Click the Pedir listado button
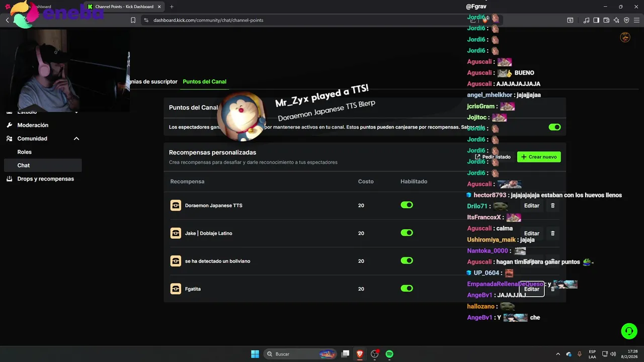 click(x=493, y=157)
